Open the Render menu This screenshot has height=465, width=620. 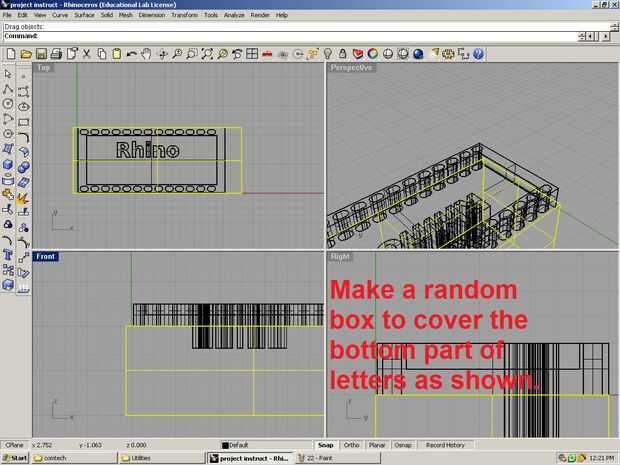coord(260,15)
